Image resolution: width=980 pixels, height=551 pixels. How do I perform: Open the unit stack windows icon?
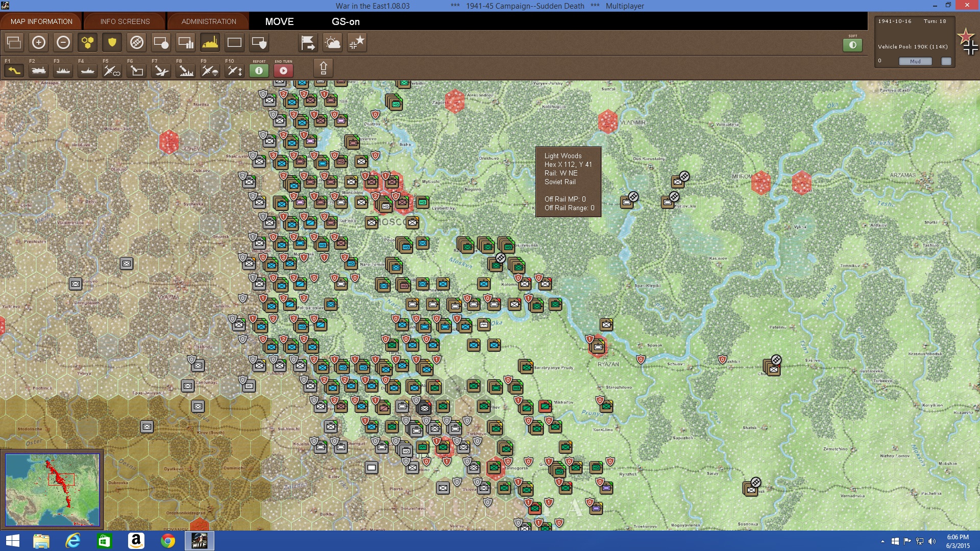tap(14, 42)
